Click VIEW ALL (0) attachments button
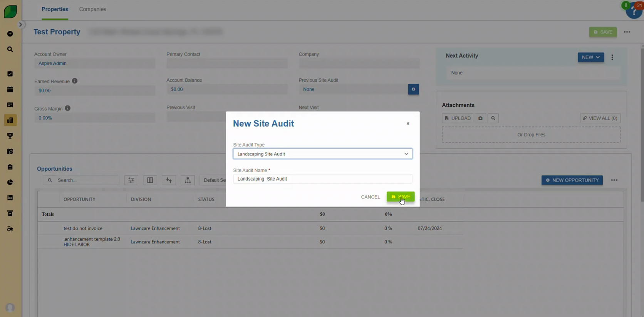644x317 pixels. (x=600, y=118)
